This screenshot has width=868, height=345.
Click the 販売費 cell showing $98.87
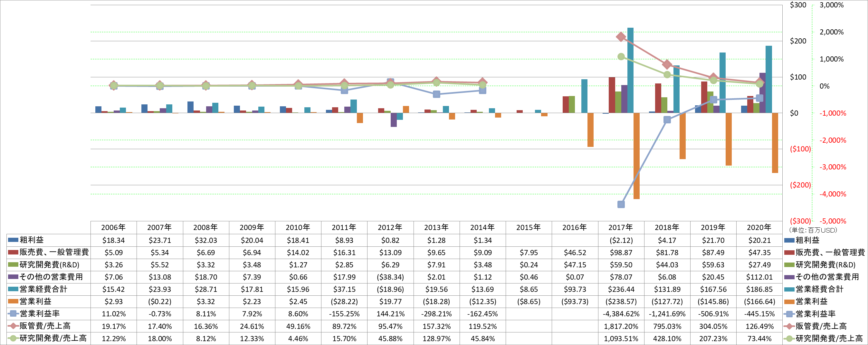[621, 252]
